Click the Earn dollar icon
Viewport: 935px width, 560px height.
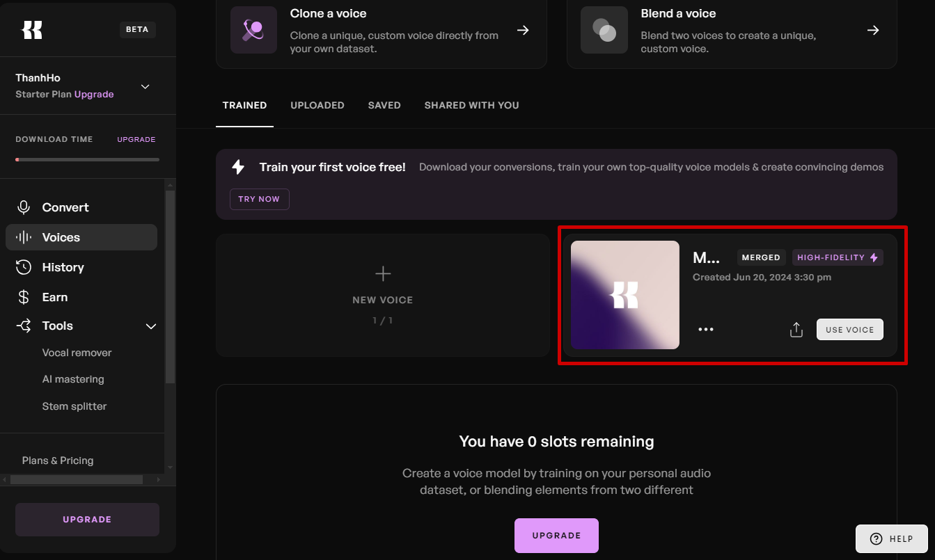(x=24, y=297)
